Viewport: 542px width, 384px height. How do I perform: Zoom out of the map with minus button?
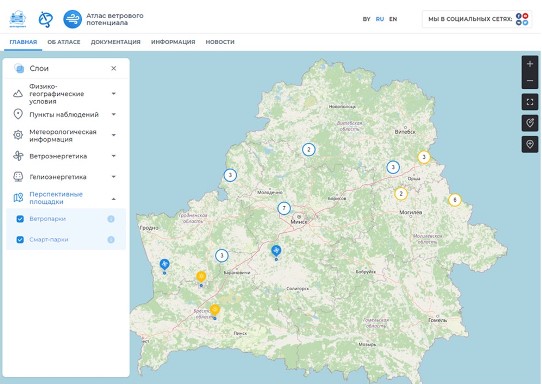[x=530, y=81]
